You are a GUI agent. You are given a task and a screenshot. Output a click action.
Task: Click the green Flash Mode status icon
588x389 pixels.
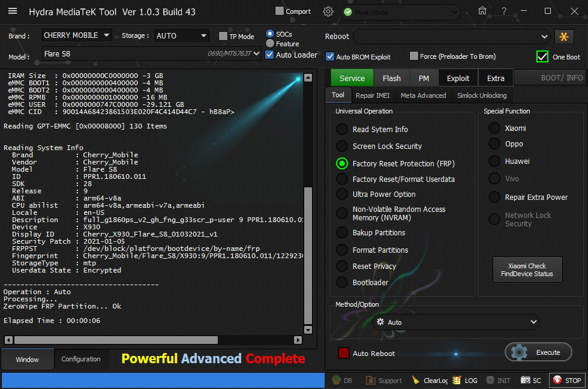pos(348,13)
